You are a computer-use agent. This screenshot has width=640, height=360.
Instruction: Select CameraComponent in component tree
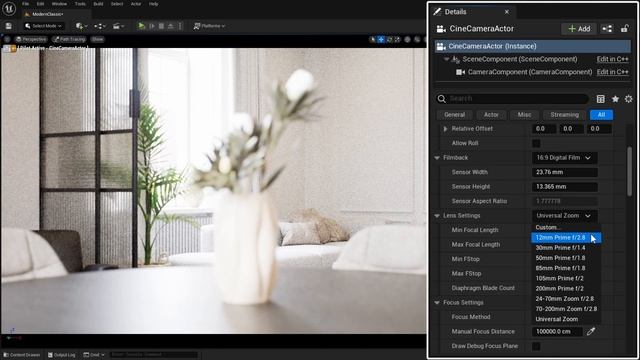pyautogui.click(x=530, y=72)
